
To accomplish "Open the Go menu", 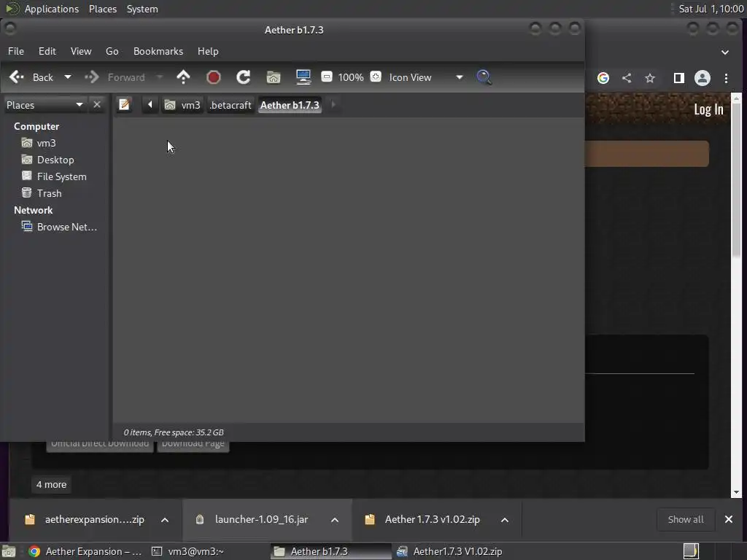I will (x=112, y=51).
